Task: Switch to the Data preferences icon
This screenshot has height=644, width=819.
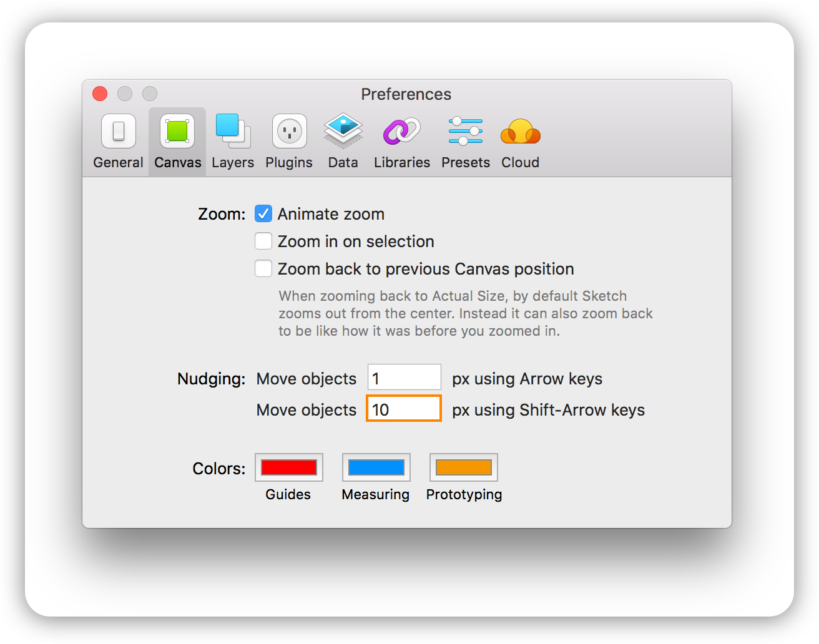Action: pyautogui.click(x=343, y=131)
